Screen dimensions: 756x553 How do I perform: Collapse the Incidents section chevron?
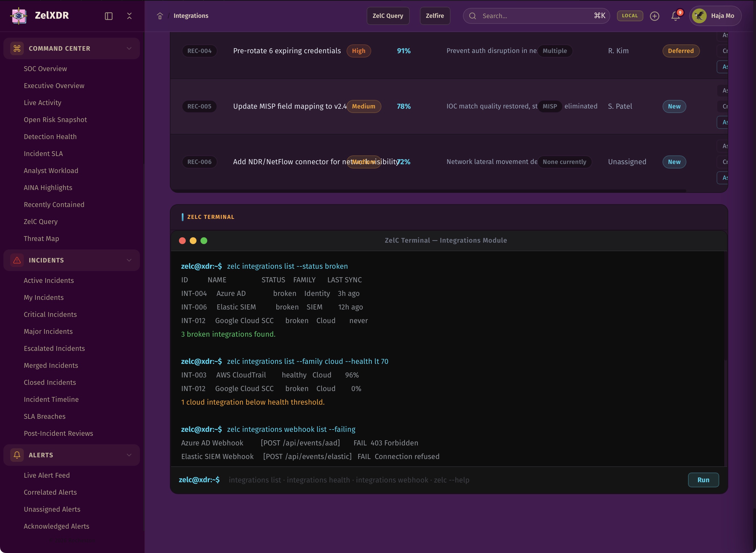[x=129, y=260]
